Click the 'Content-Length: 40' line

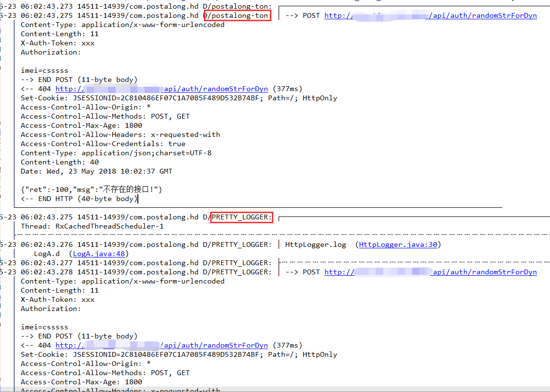pyautogui.click(x=60, y=162)
